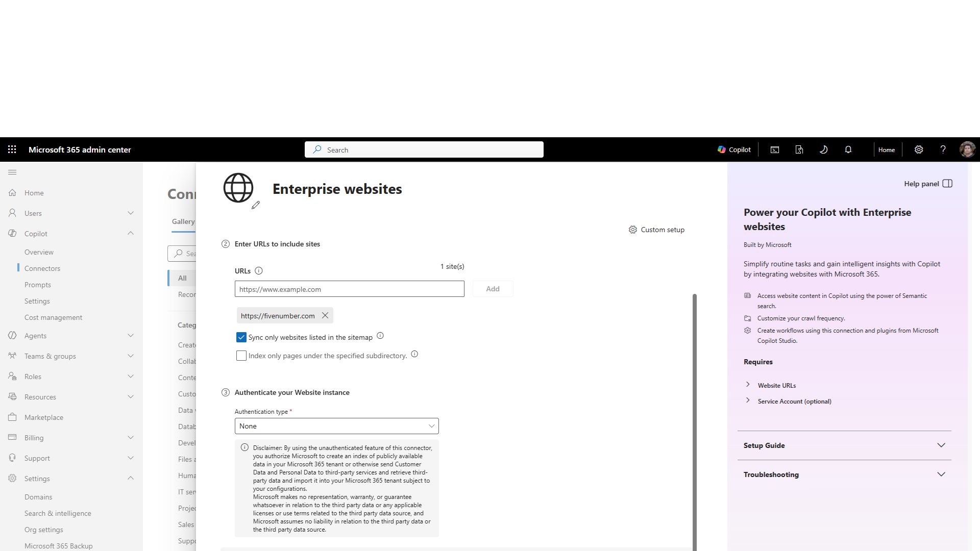Click the Agents icon in the sidebar
The width and height of the screenshot is (980, 551).
pyautogui.click(x=12, y=336)
